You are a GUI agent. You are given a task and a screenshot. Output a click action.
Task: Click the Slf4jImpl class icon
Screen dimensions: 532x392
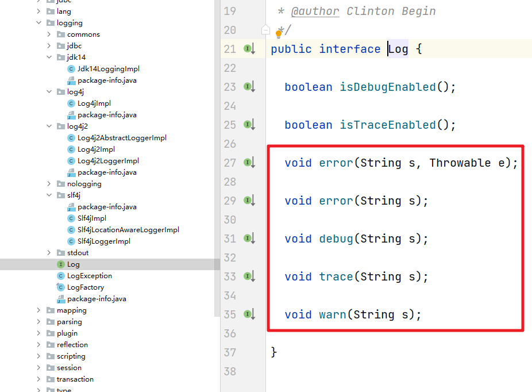[x=71, y=218]
